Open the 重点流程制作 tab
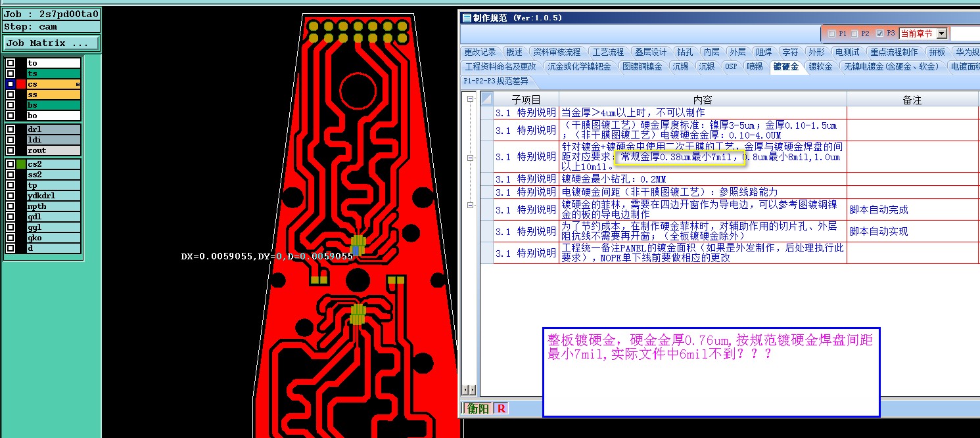The height and width of the screenshot is (438, 980). coord(893,52)
